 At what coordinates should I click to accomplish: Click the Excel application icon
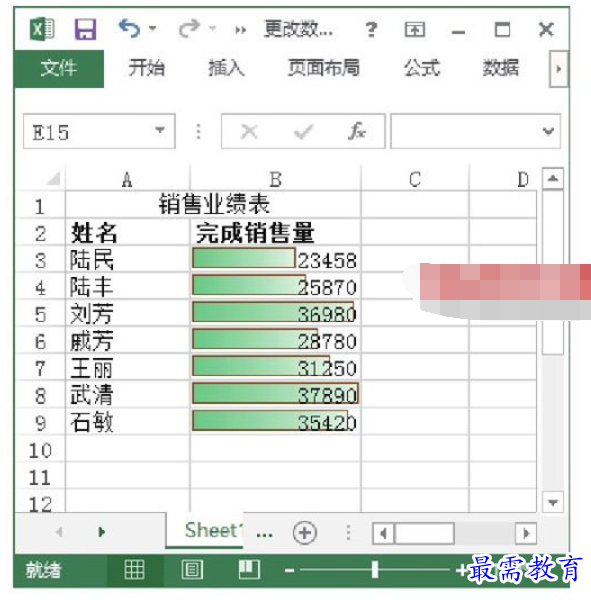tap(42, 29)
